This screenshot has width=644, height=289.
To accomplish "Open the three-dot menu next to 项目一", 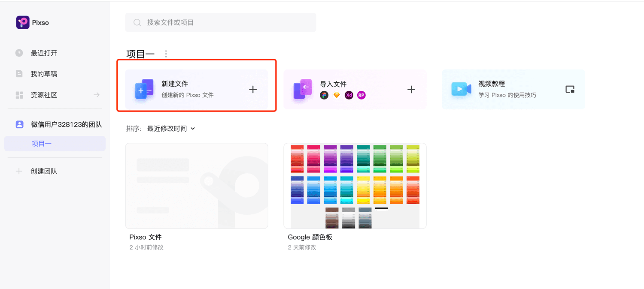I will (x=166, y=54).
